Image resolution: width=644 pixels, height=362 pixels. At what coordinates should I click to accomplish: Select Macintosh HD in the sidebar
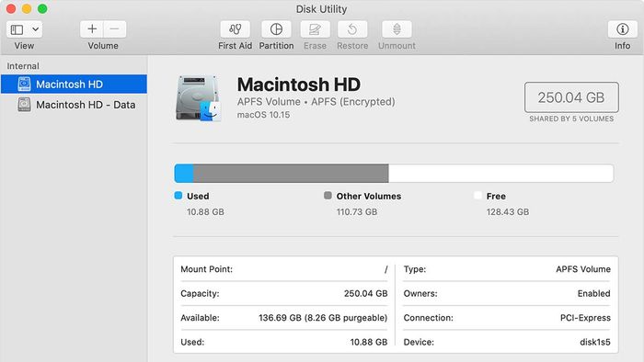[74, 84]
